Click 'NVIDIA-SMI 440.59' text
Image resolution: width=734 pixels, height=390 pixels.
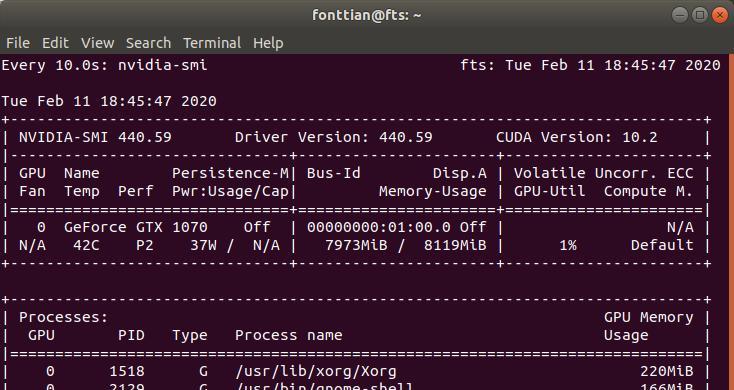(95, 137)
